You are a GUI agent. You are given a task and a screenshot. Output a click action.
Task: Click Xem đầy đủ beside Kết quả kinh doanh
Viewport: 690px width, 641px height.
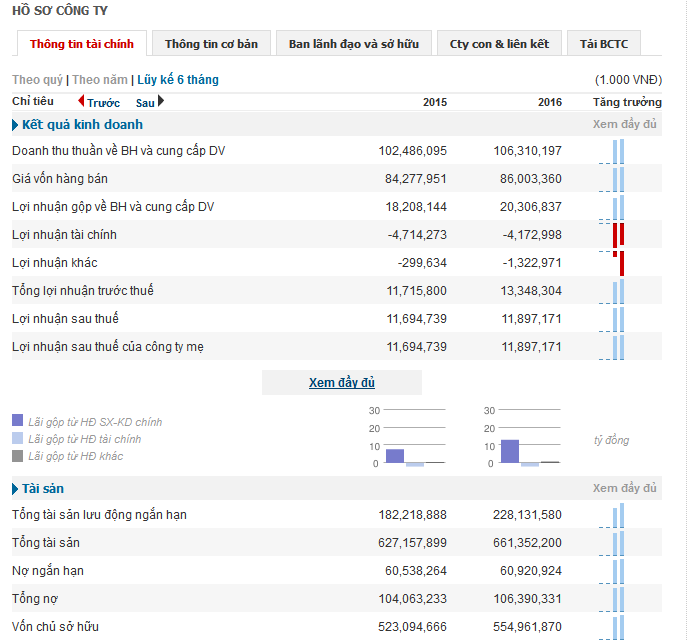[624, 124]
